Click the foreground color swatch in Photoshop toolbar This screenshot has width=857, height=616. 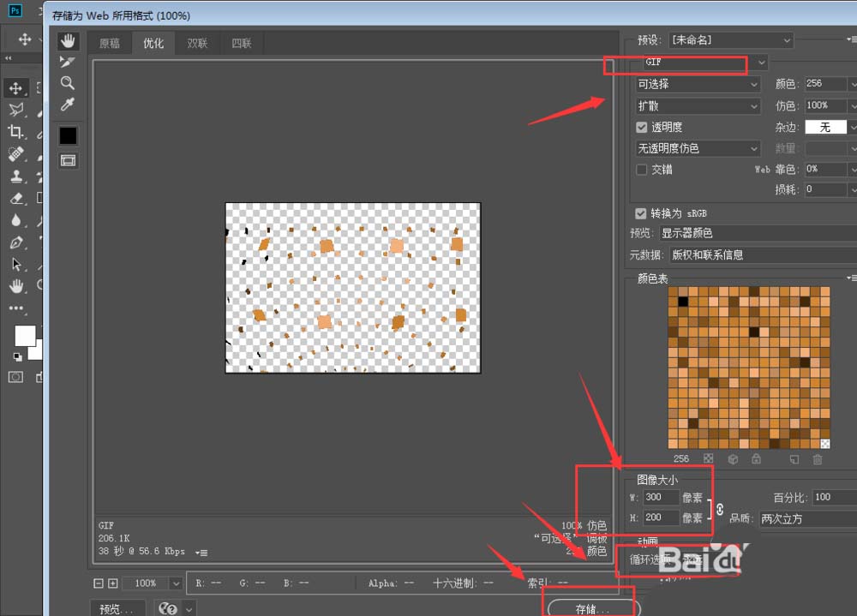click(x=25, y=336)
